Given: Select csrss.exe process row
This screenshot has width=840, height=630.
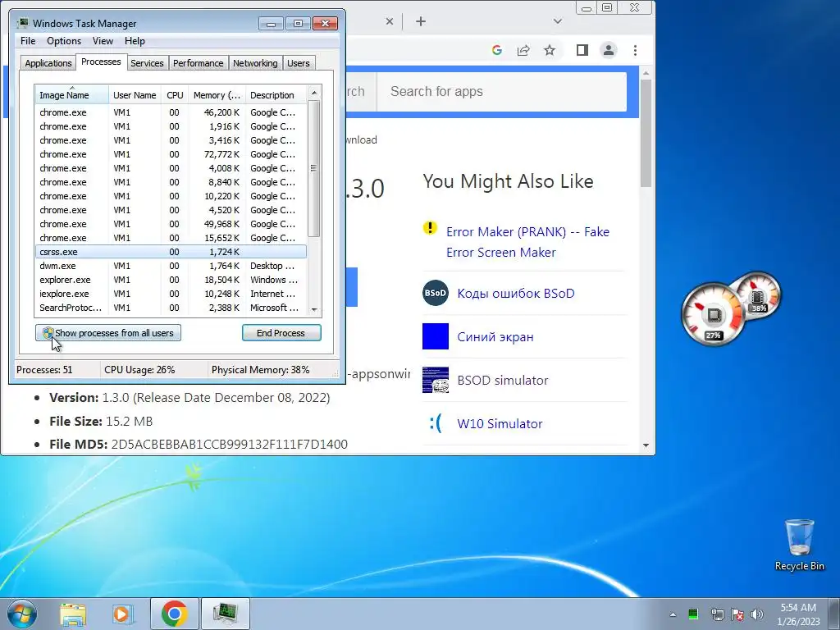Looking at the screenshot, I should tap(171, 252).
